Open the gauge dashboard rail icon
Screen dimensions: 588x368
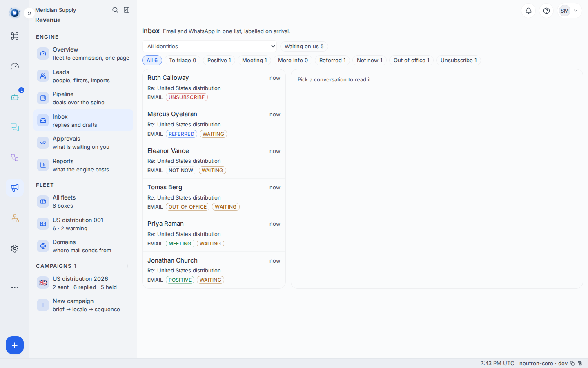click(x=15, y=66)
